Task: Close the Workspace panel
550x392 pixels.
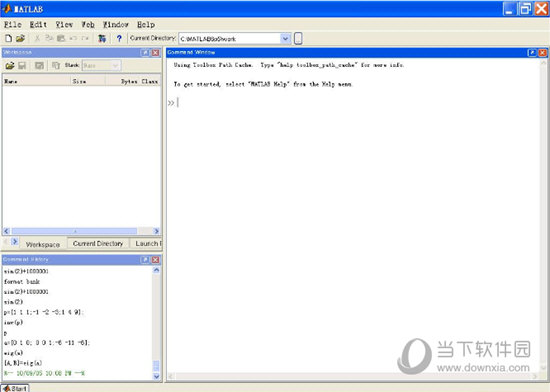Action: point(156,53)
